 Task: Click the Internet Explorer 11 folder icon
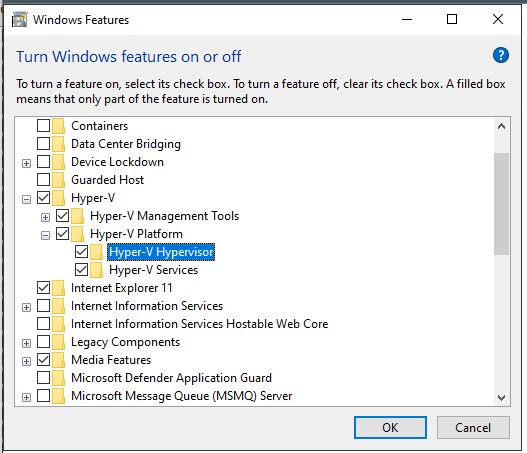[58, 288]
